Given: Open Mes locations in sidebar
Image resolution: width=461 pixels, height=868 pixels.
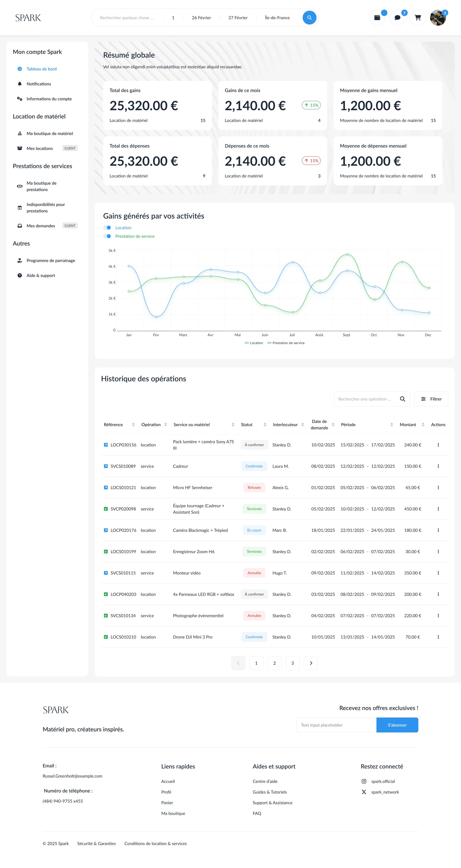Looking at the screenshot, I should pyautogui.click(x=40, y=148).
